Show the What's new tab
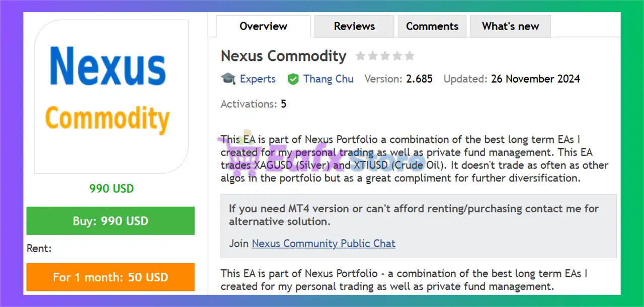The width and height of the screenshot is (644, 307). tap(510, 26)
